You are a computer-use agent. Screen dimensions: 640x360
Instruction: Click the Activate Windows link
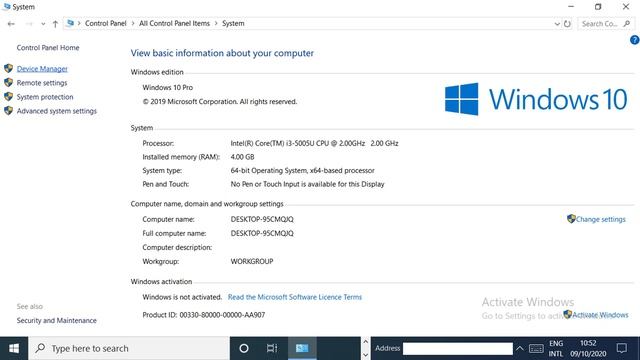pyautogui.click(x=600, y=315)
